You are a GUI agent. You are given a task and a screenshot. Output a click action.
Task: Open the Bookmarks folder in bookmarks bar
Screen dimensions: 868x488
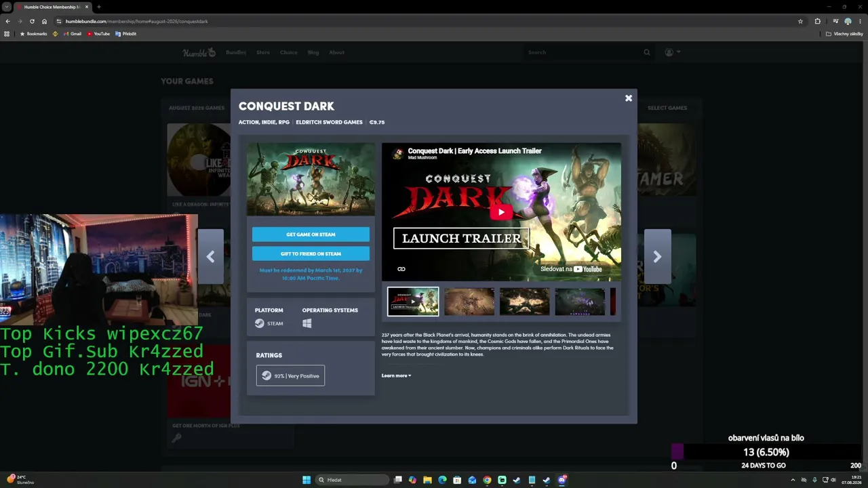pos(33,33)
